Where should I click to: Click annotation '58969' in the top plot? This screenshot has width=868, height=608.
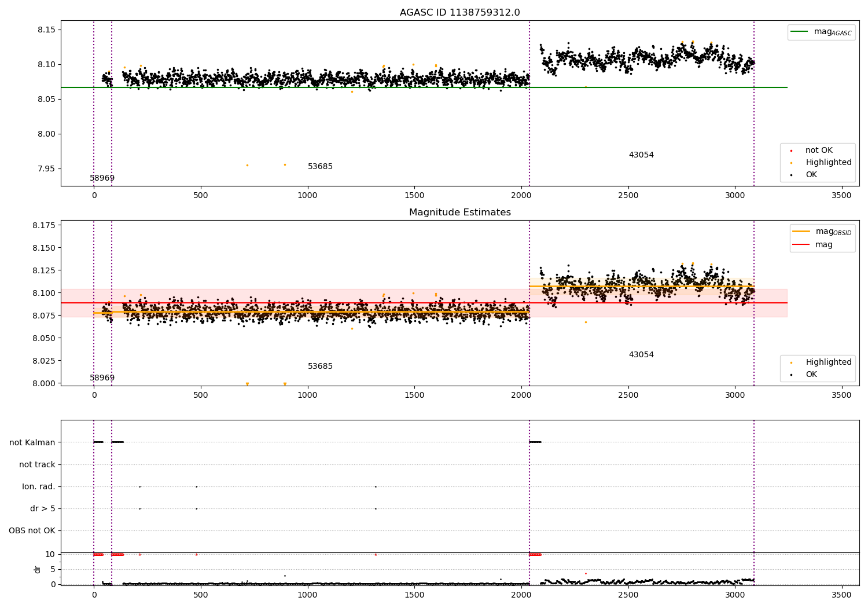[102, 178]
